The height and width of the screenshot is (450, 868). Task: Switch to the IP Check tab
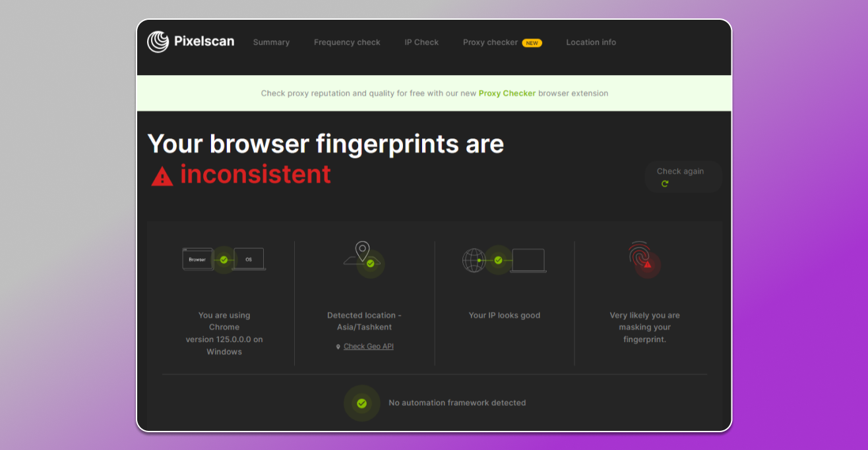click(x=421, y=42)
